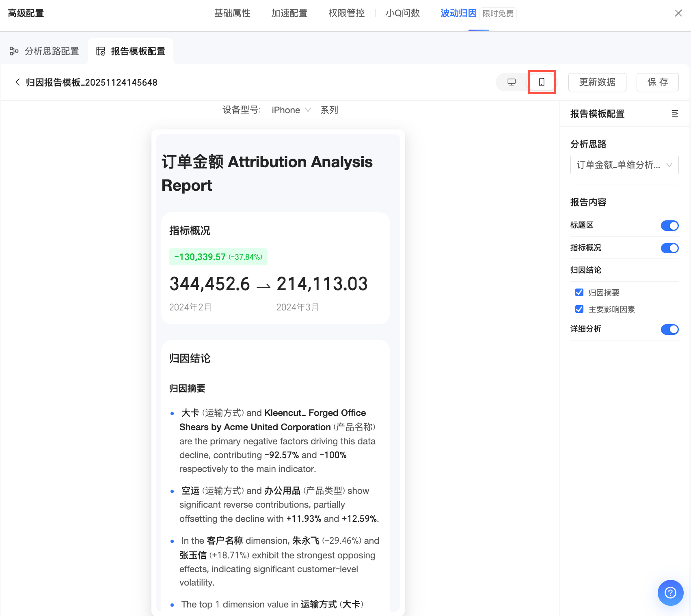Click the 报告内容 section heading

click(x=588, y=202)
